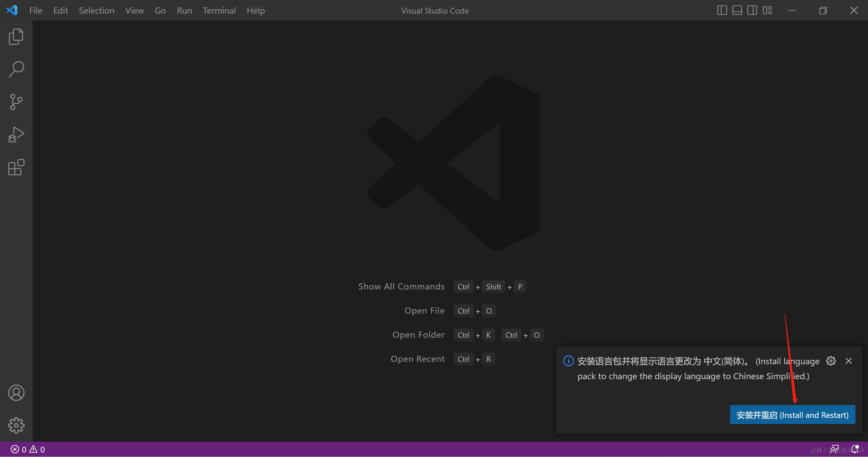Toggle the bottom Panel visibility
This screenshot has width=868, height=457.
(737, 11)
